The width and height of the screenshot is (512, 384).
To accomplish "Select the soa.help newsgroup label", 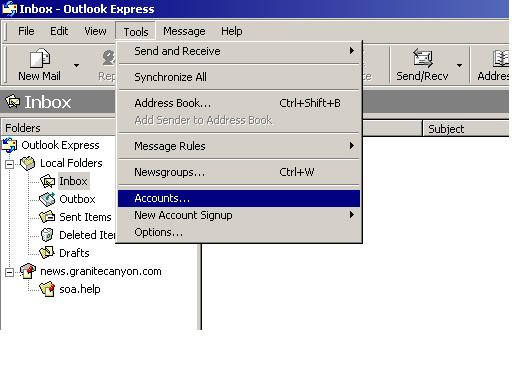I will pyautogui.click(x=80, y=289).
